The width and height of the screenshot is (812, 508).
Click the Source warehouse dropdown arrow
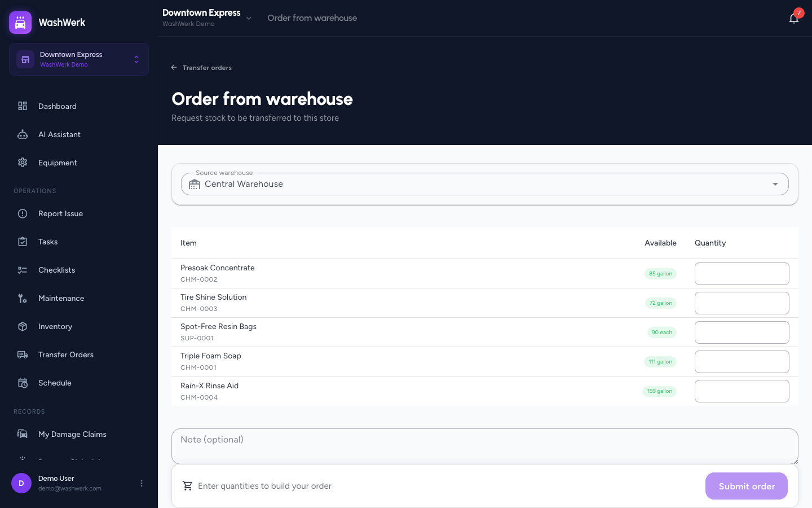[775, 184]
